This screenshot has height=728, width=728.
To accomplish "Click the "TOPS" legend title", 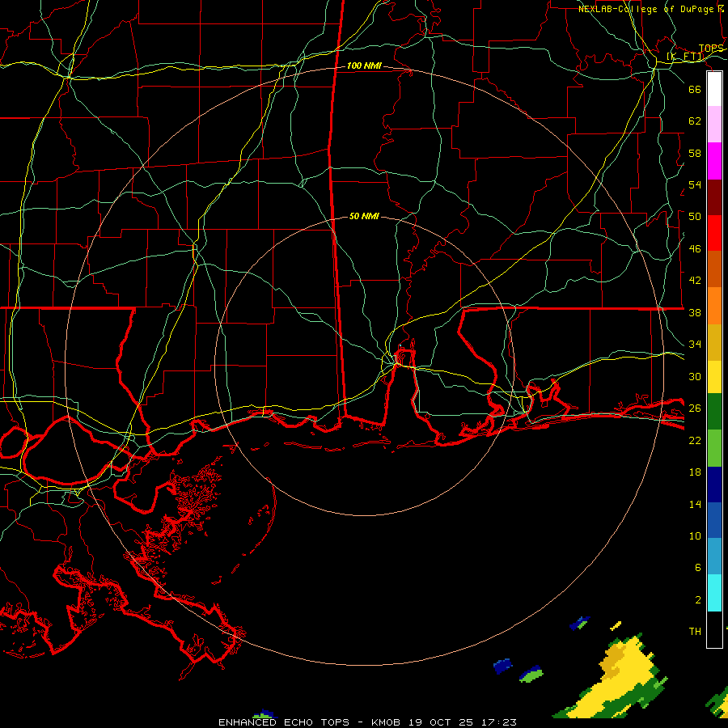I will (x=711, y=49).
